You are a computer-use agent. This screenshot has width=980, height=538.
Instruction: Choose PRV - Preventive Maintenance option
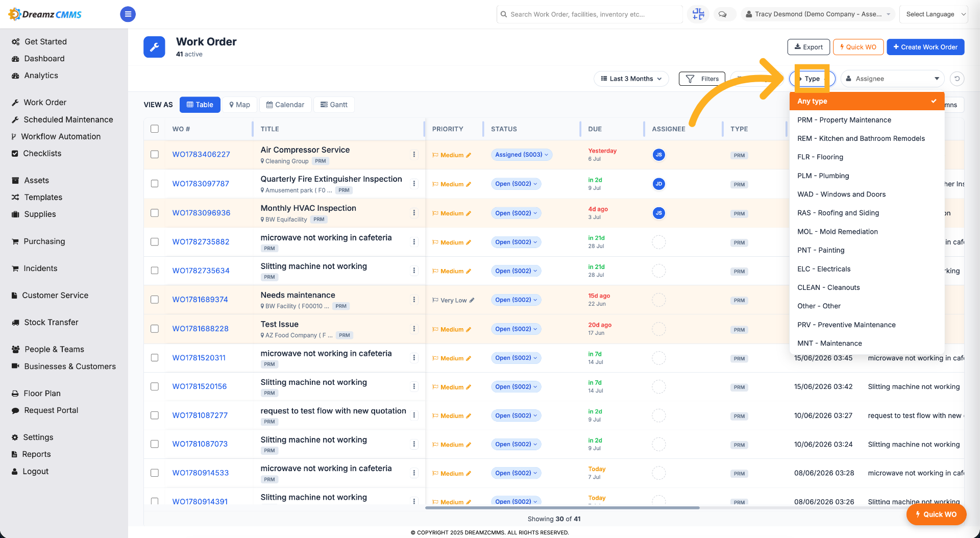point(867,325)
